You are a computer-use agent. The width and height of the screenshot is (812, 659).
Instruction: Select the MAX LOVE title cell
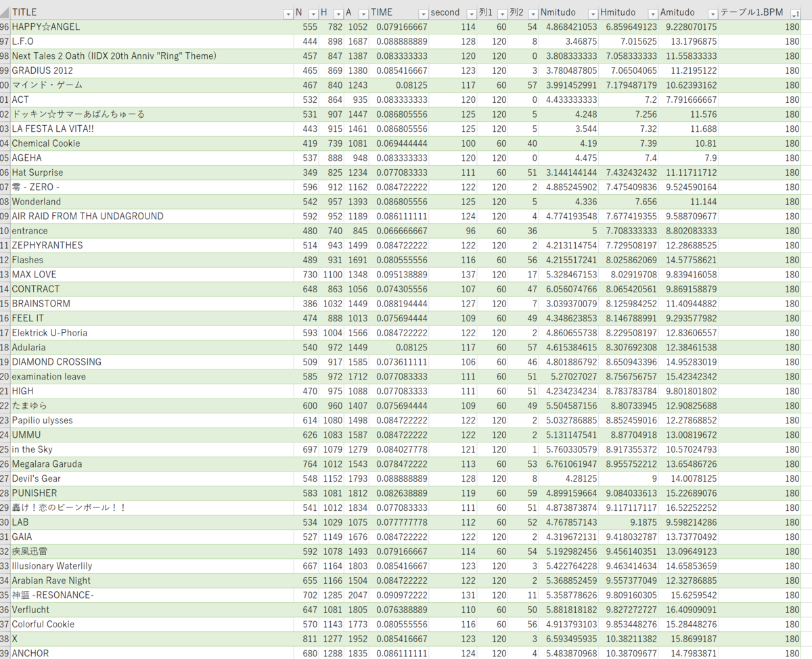152,274
